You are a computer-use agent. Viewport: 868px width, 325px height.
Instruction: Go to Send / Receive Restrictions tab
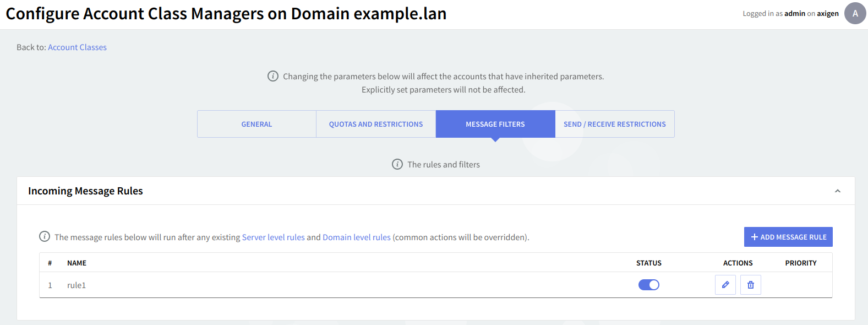coord(614,124)
